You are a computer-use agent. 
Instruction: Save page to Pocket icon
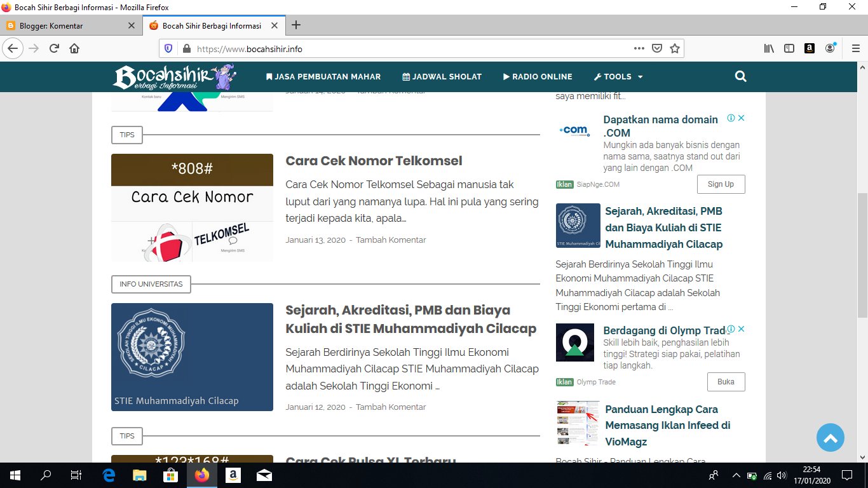click(658, 48)
